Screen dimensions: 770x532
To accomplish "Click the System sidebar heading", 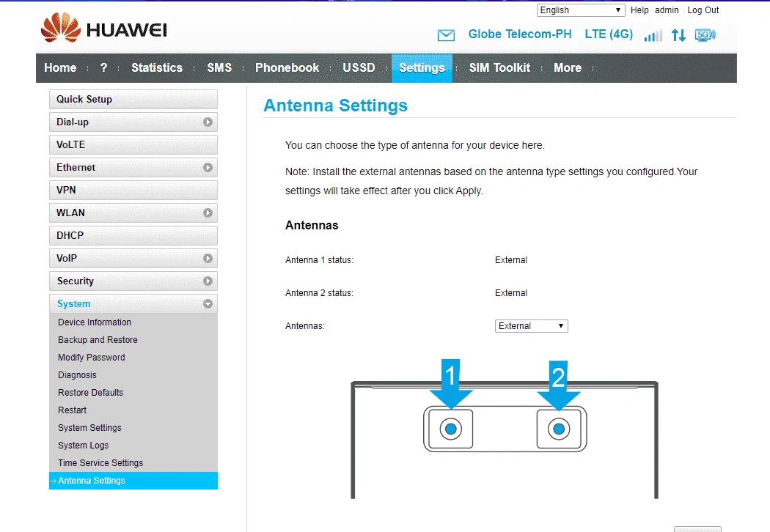I will pos(133,304).
